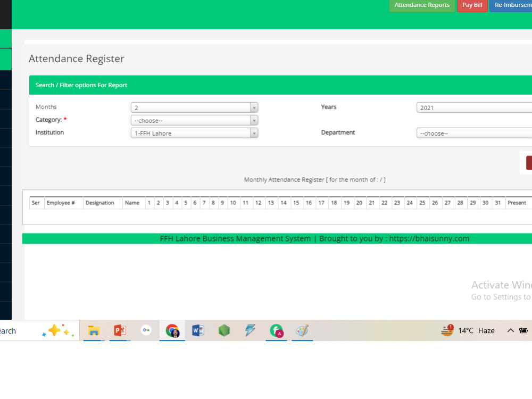Click day 18 column header
The width and height of the screenshot is (532, 399).
[334, 203]
